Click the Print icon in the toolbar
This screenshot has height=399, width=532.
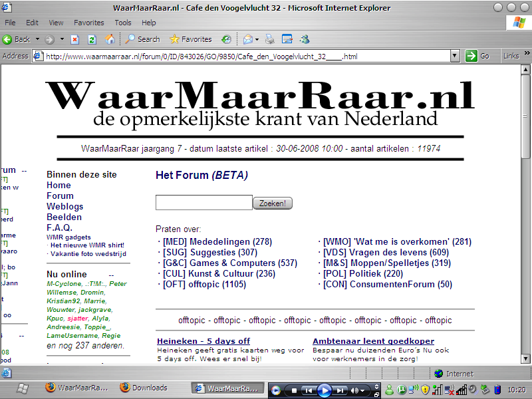[270, 39]
